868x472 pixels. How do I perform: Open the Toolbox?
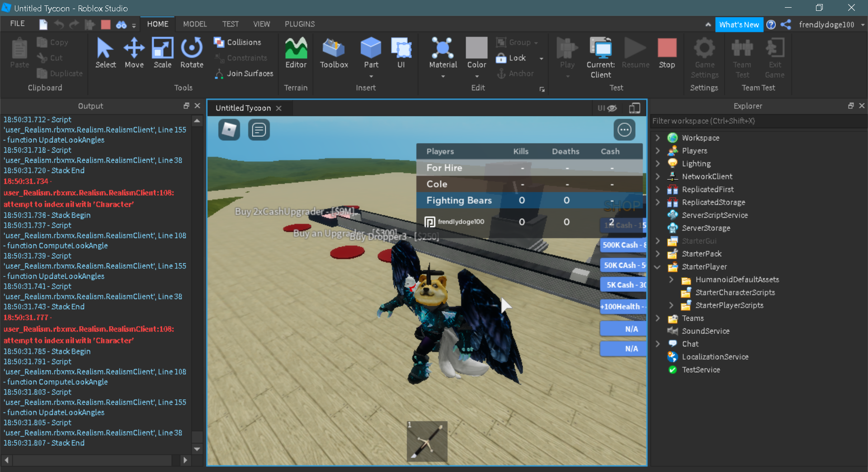(x=334, y=53)
